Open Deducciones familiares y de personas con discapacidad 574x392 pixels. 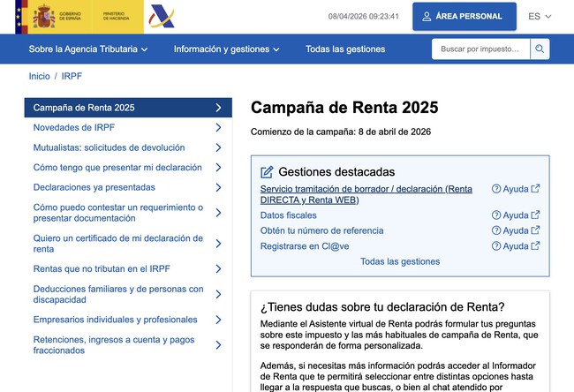(x=128, y=294)
